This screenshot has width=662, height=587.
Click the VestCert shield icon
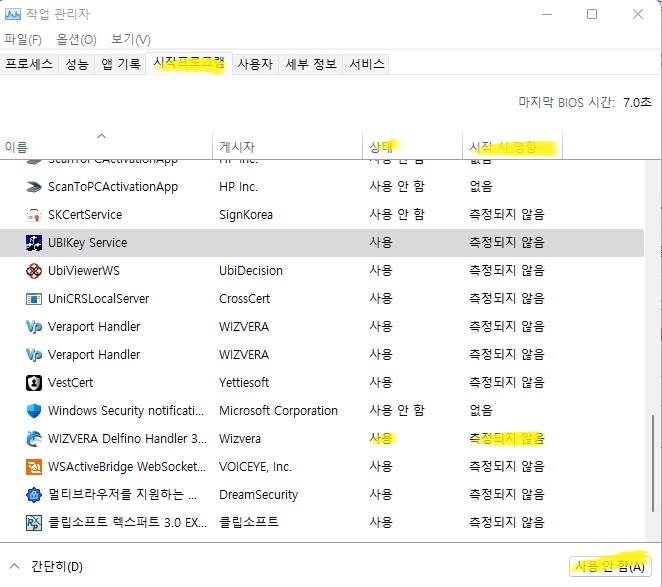click(34, 383)
